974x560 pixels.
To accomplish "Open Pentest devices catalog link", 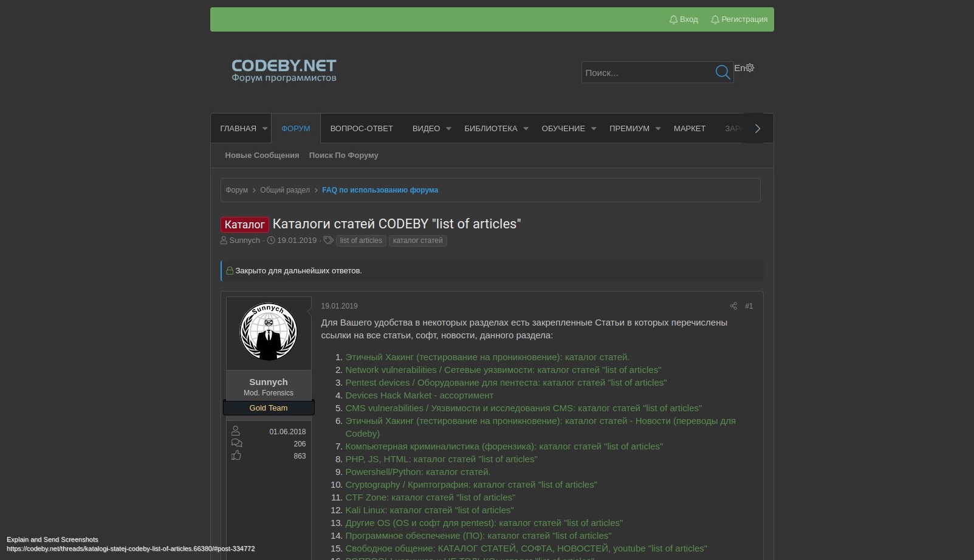I will (506, 383).
